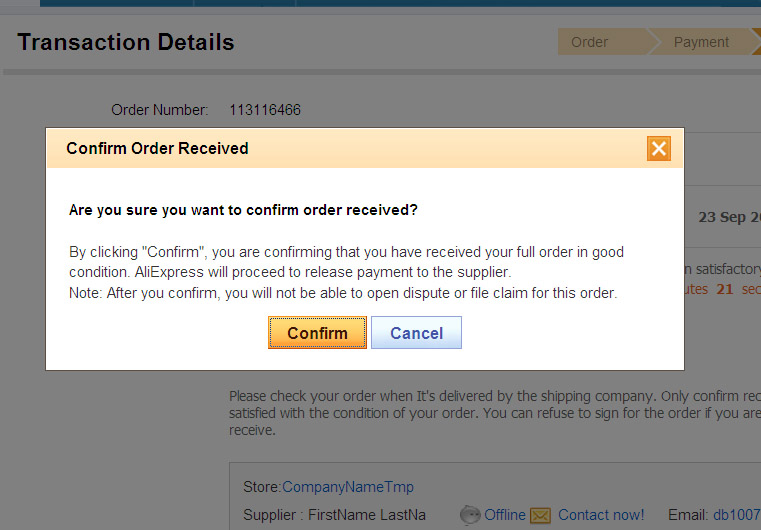This screenshot has width=761, height=530.
Task: Click the Confirm Order Received dialog title
Action: click(x=157, y=149)
